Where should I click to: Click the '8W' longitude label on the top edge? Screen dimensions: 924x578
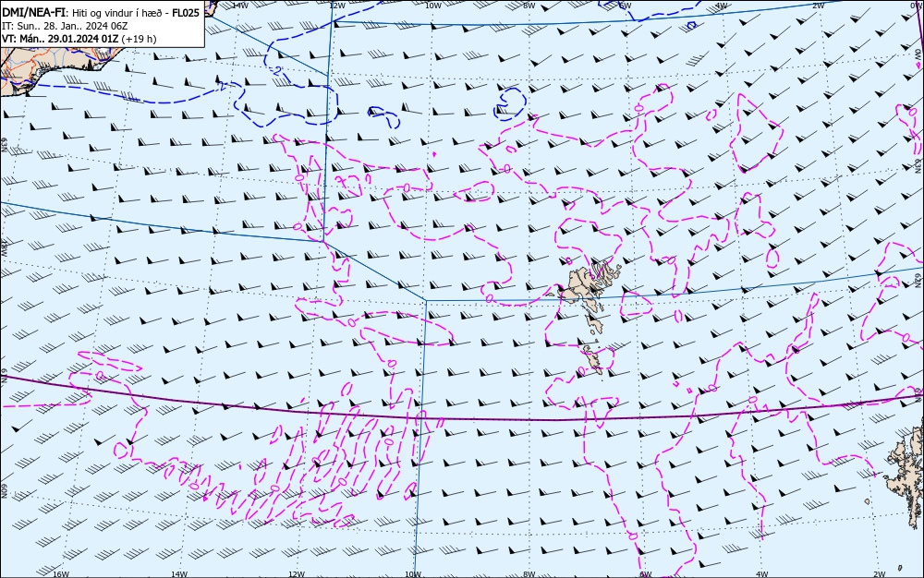529,5
